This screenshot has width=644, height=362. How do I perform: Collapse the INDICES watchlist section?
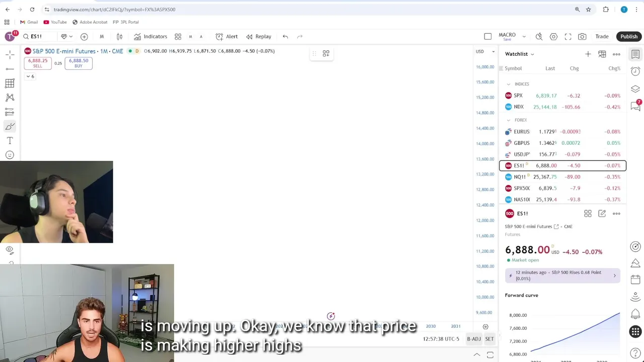[x=508, y=84]
